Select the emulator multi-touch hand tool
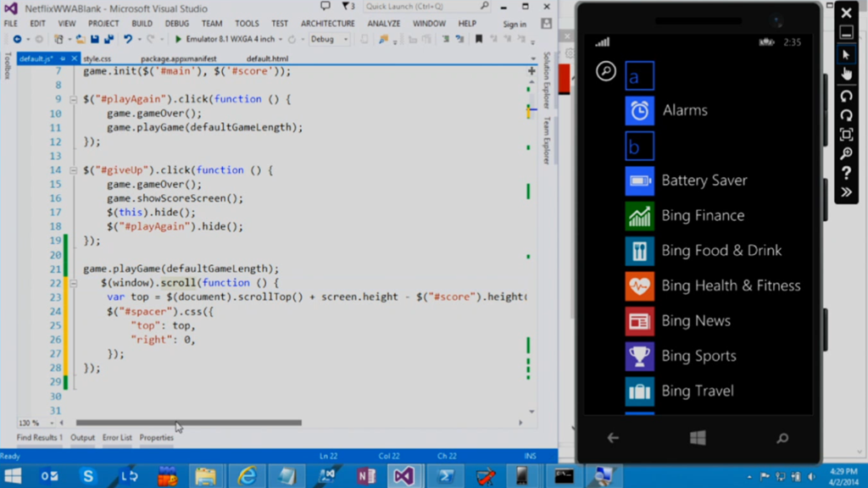 (x=846, y=75)
